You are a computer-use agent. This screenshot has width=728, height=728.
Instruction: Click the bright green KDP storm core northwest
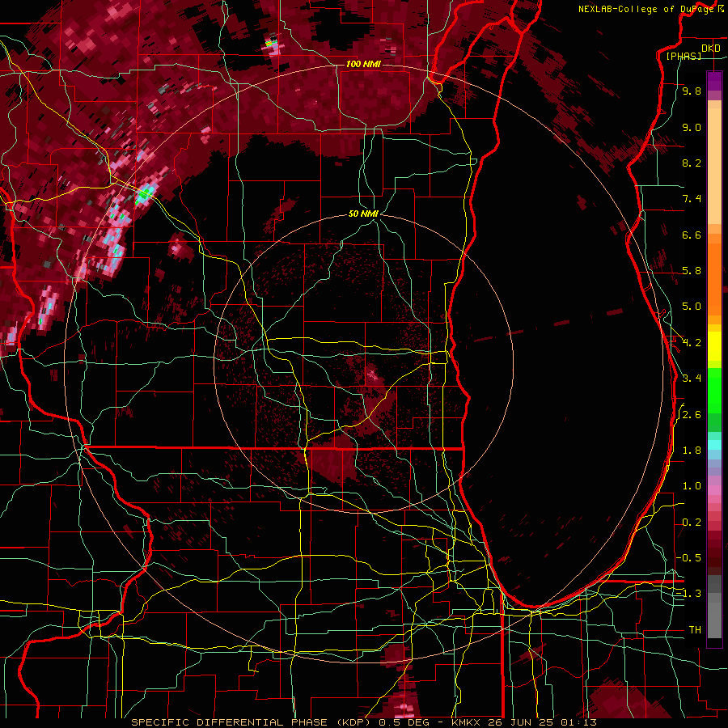146,193
